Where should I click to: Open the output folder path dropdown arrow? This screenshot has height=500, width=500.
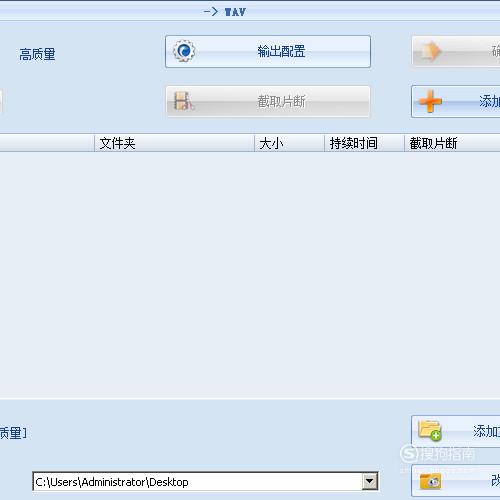pos(369,481)
